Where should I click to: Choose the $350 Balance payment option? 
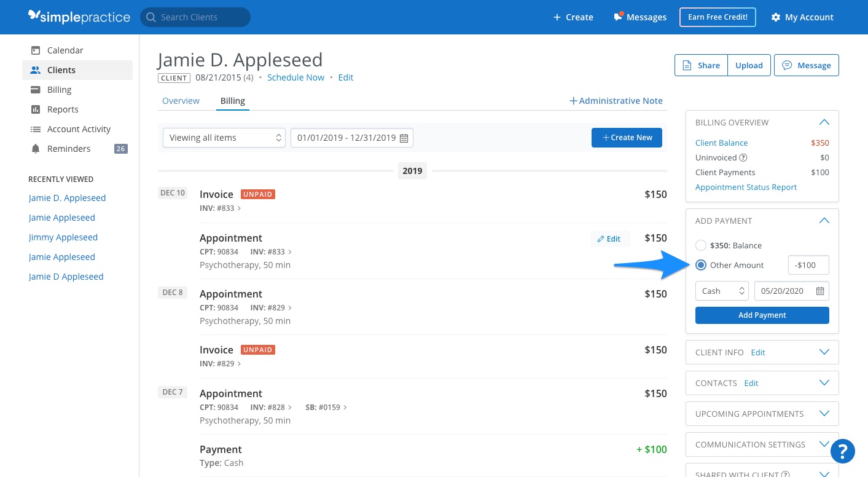point(701,245)
